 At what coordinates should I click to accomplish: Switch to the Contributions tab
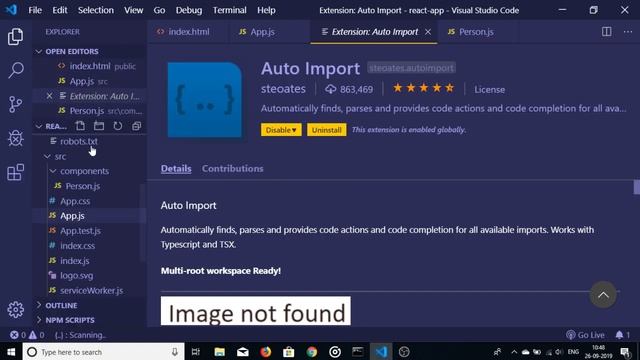pyautogui.click(x=233, y=169)
